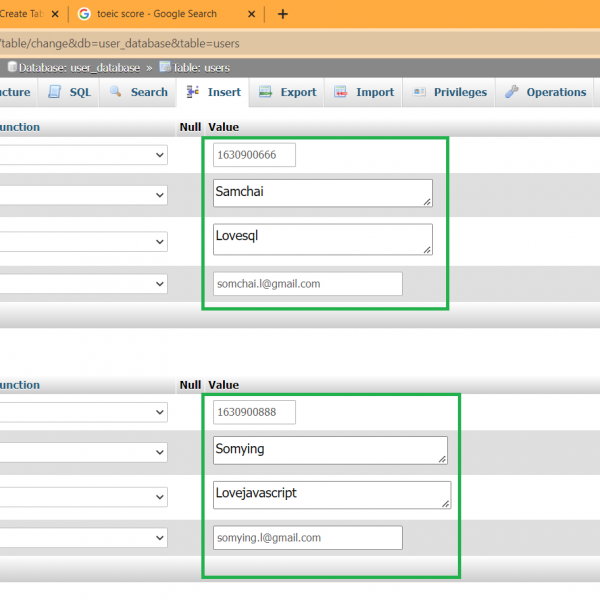Open the Database: user_database breadcrumb link

[x=70, y=67]
